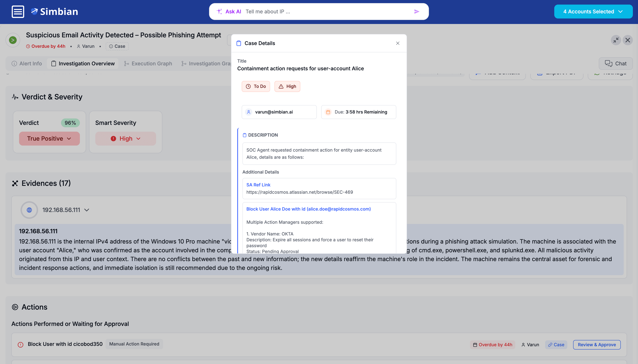The height and width of the screenshot is (364, 638).
Task: Expand the True Positive verdict dropdown
Action: 49,138
